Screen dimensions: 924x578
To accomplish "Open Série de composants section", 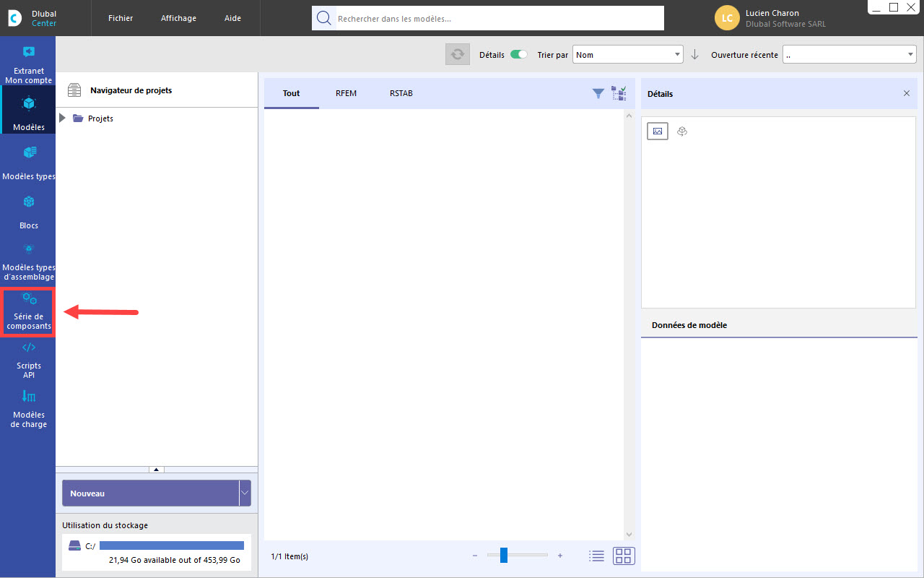I will click(29, 311).
